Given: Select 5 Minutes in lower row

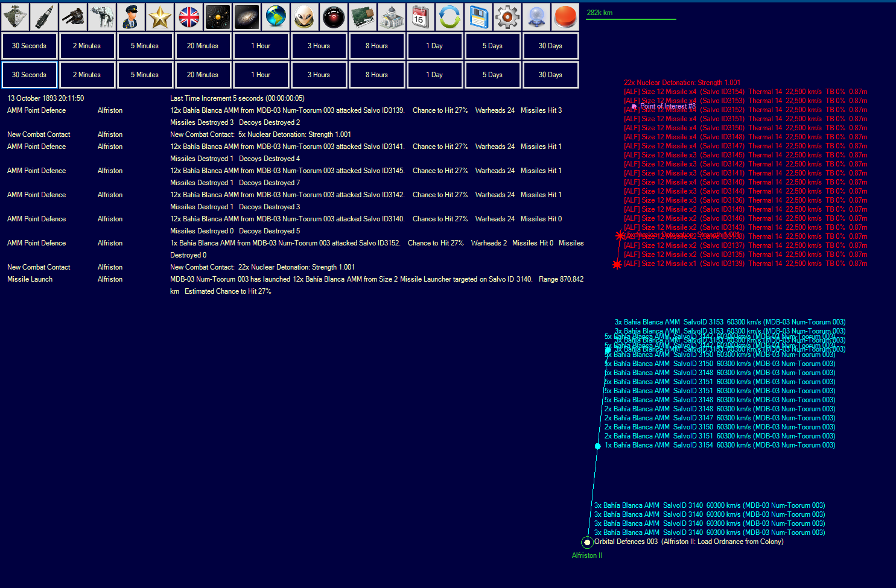Looking at the screenshot, I should (145, 75).
